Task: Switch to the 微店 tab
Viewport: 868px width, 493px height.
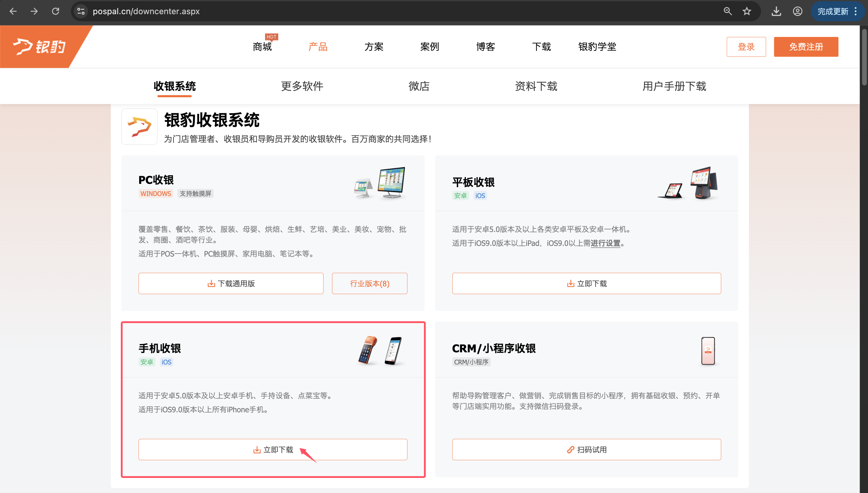Action: click(419, 86)
